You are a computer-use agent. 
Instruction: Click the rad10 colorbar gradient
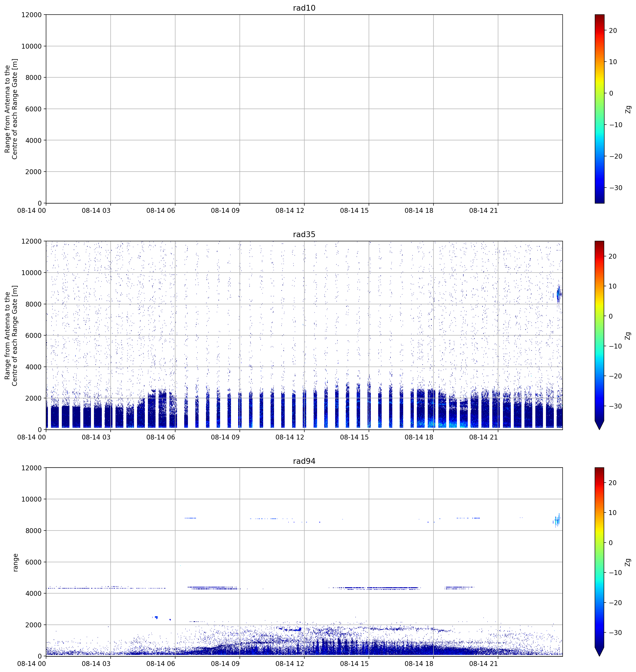[599, 109]
